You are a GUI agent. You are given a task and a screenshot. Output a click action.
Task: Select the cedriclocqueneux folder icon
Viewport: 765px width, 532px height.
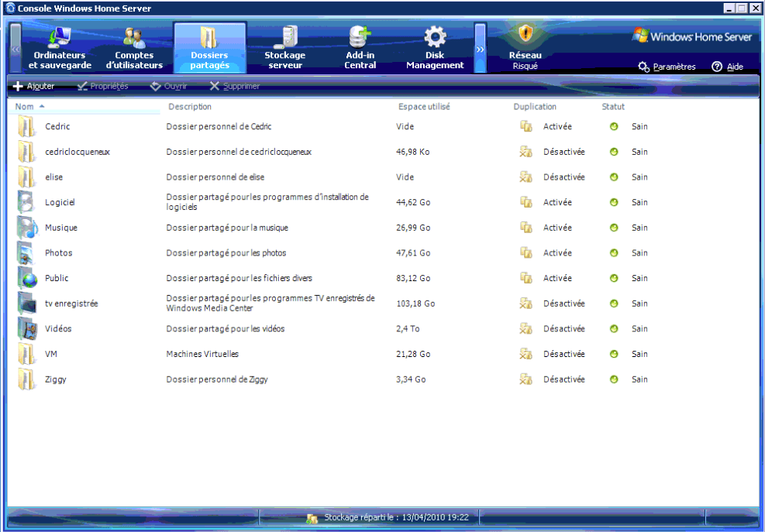[26, 152]
